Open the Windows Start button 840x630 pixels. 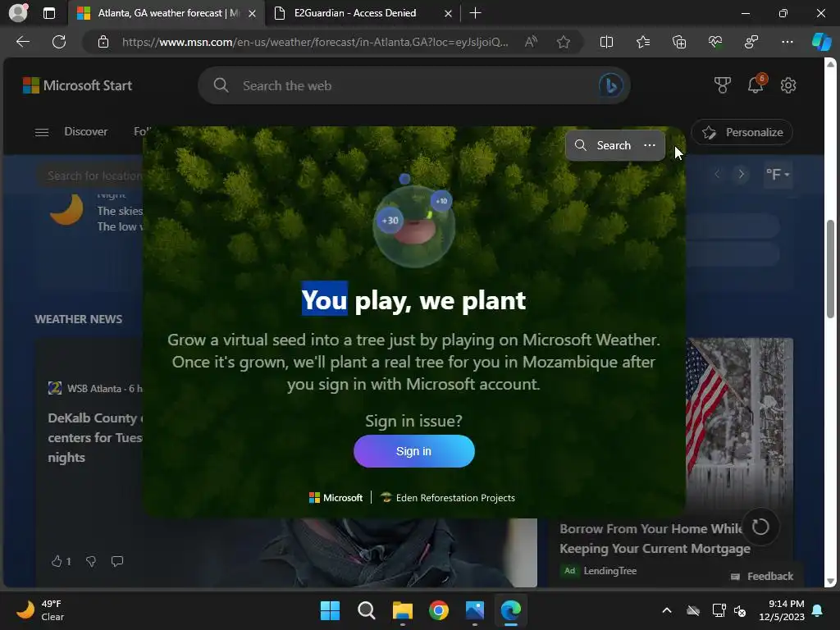point(330,610)
